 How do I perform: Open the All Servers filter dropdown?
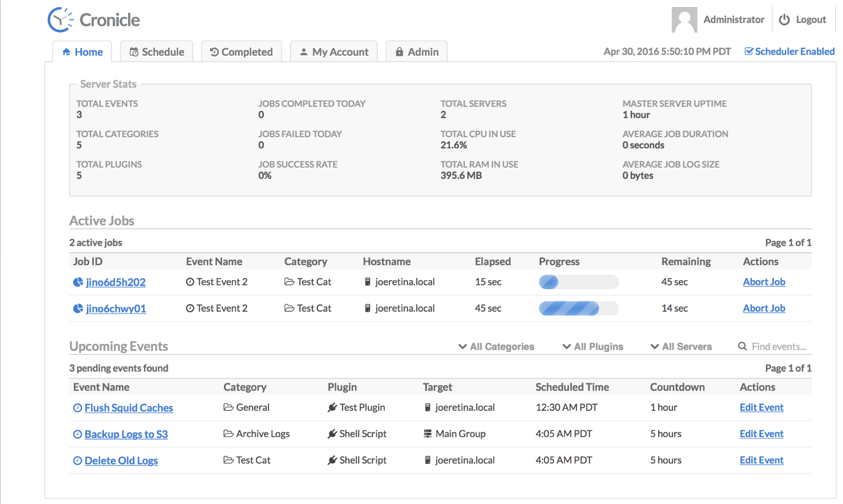pos(681,347)
